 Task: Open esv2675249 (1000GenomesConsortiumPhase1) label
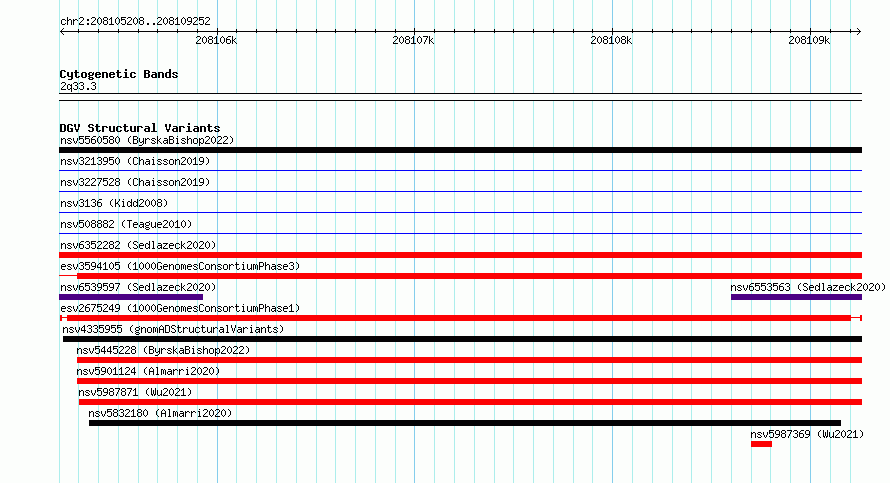(x=180, y=308)
